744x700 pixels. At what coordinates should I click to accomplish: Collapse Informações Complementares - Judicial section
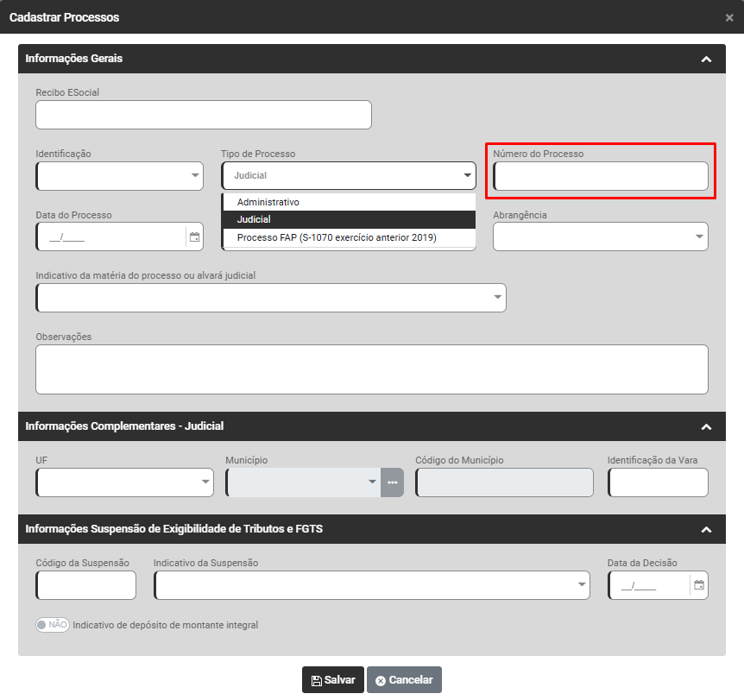(706, 427)
